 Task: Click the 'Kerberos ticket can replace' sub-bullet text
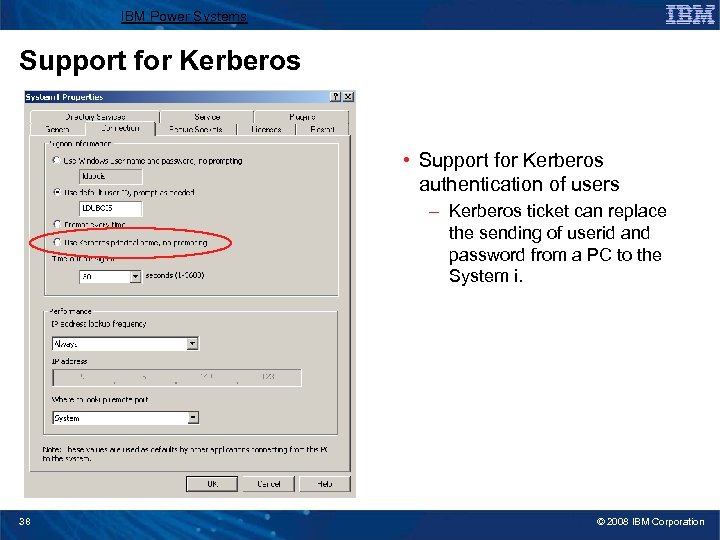pos(557,211)
